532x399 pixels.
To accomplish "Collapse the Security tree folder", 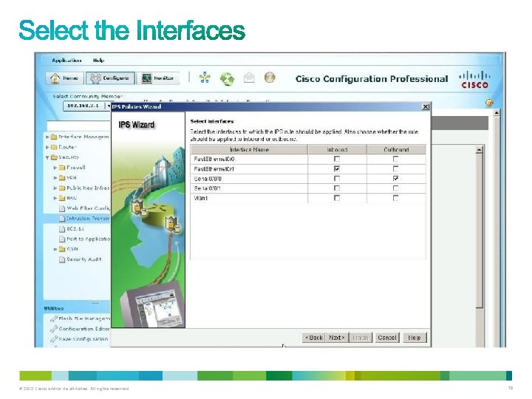I will (x=47, y=157).
